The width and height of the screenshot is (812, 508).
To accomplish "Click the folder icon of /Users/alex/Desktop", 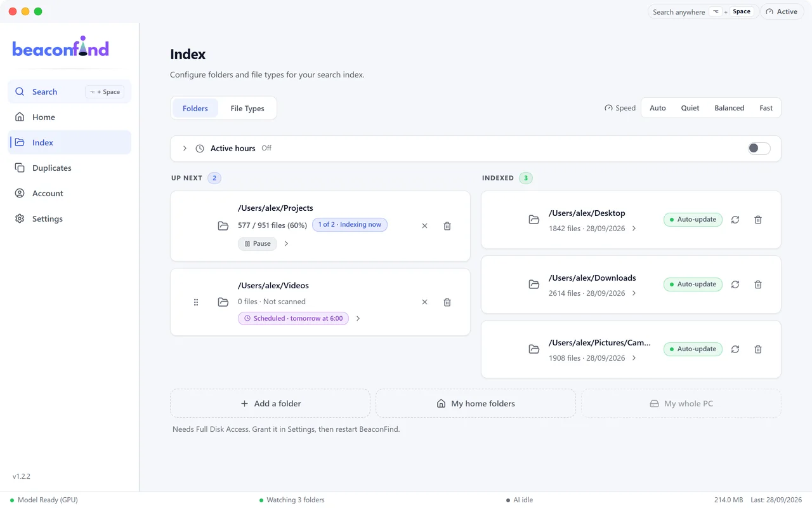I will coord(534,220).
